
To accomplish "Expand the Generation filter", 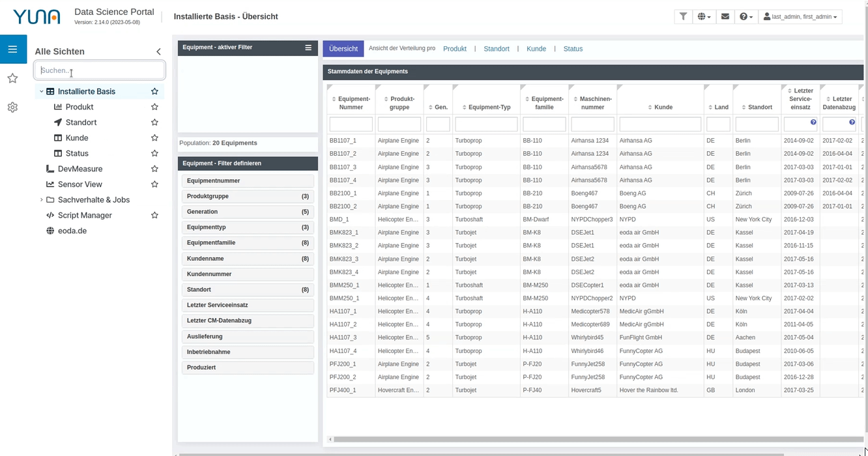I will click(x=248, y=212).
